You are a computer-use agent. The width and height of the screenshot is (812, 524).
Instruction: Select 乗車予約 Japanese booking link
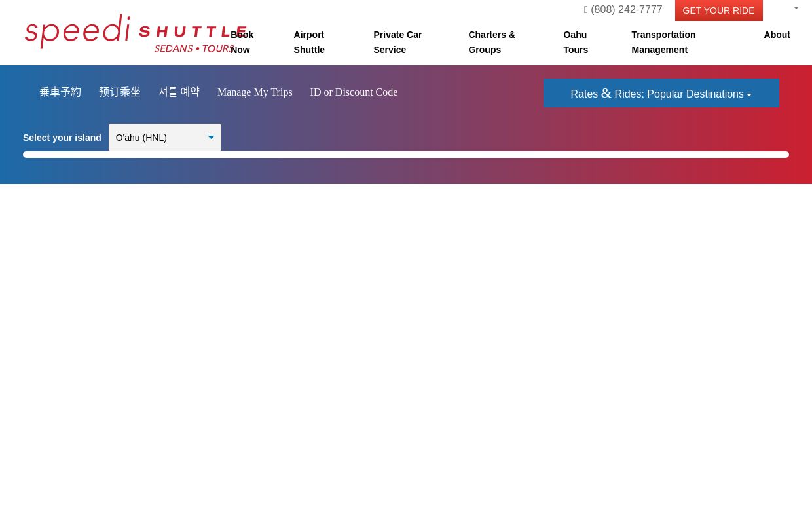pyautogui.click(x=60, y=92)
